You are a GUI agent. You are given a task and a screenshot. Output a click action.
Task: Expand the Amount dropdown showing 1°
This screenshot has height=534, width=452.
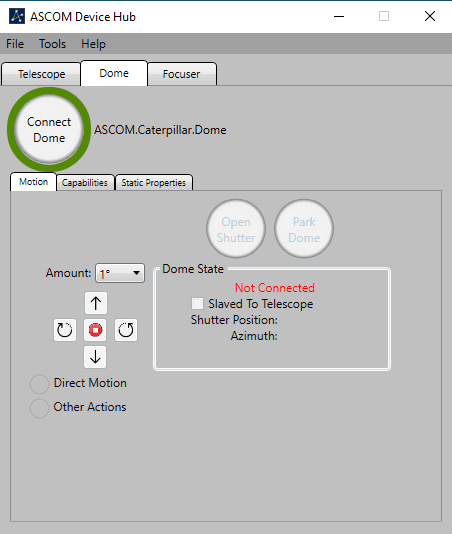pyautogui.click(x=120, y=273)
